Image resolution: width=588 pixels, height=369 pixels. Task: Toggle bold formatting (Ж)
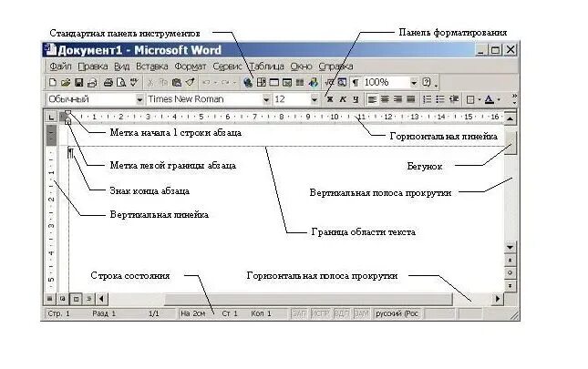point(330,99)
